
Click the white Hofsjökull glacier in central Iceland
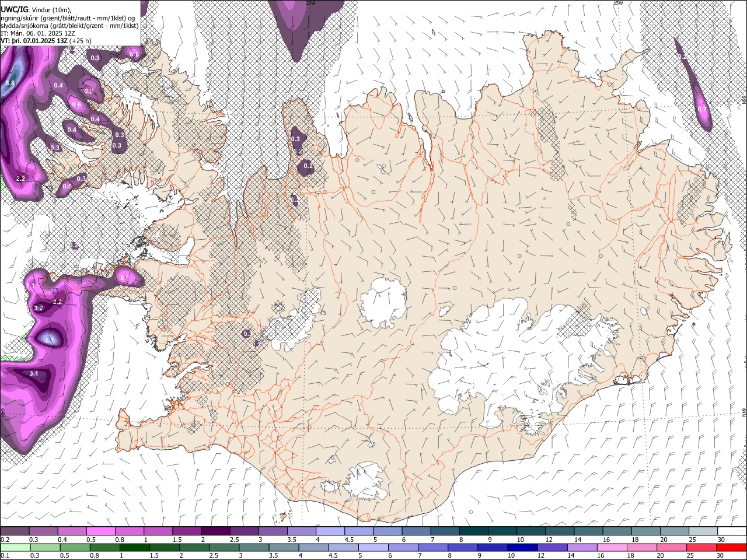tap(383, 303)
